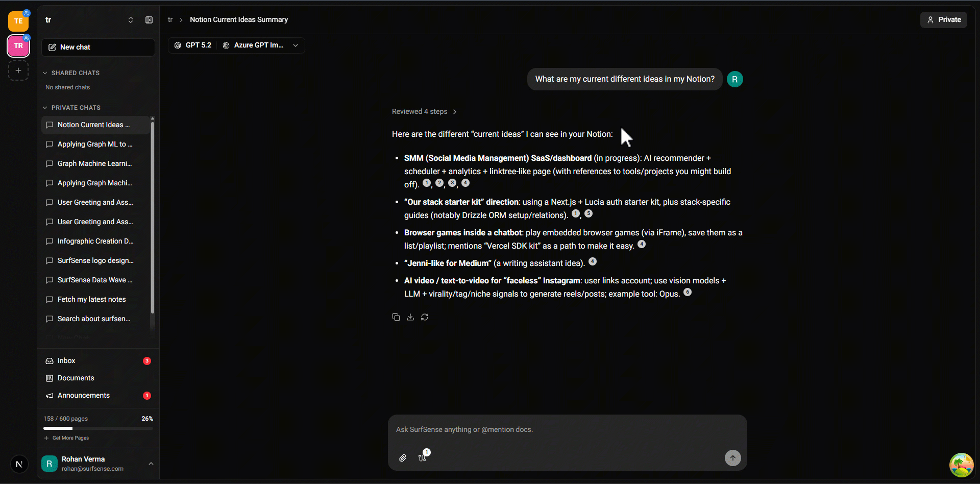Switch to the TE workspace avatar
Image resolution: width=980 pixels, height=484 pixels.
18,21
